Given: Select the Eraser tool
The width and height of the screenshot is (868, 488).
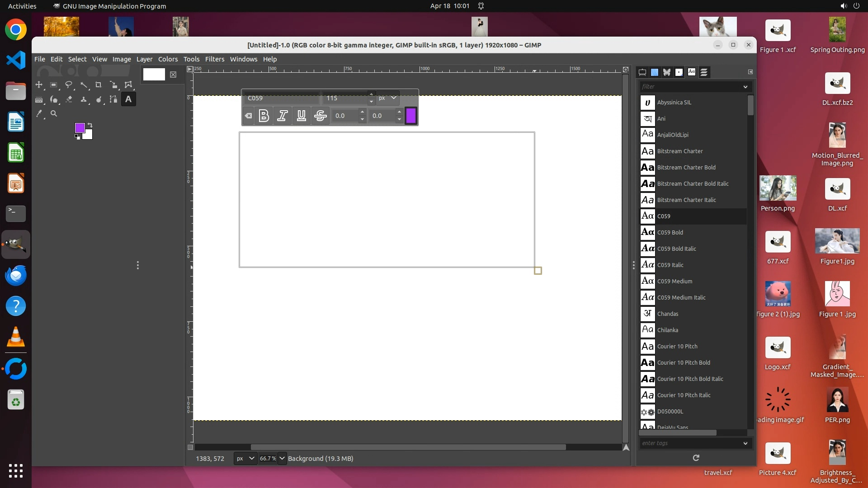Looking at the screenshot, I should point(69,99).
